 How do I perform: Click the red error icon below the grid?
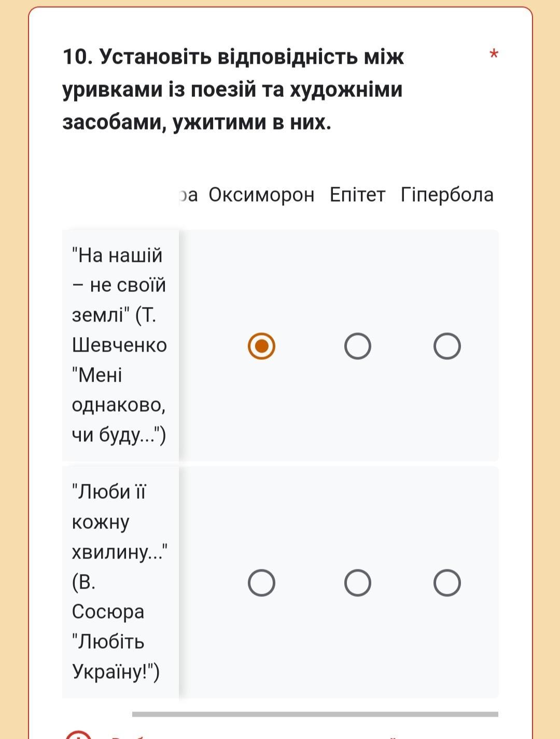click(78, 734)
